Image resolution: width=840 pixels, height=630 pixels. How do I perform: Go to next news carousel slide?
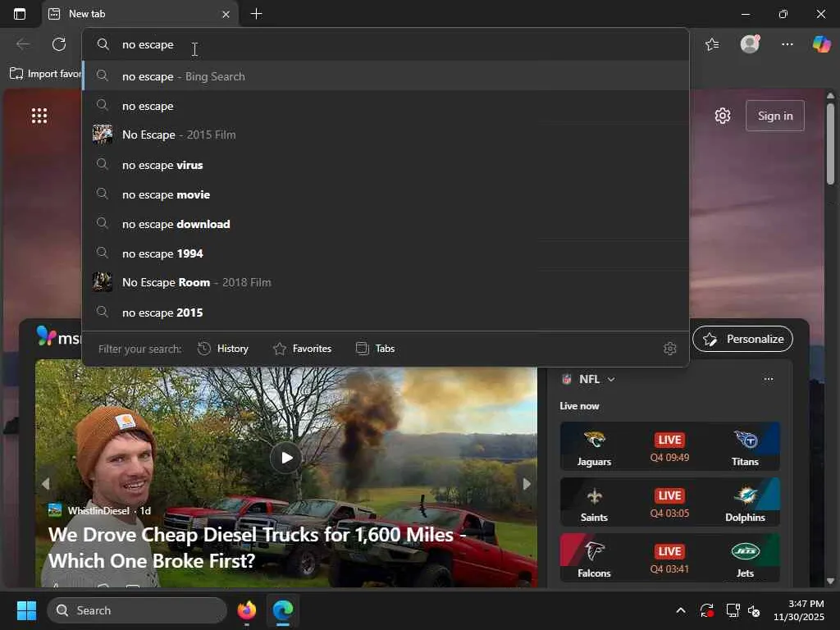[527, 484]
